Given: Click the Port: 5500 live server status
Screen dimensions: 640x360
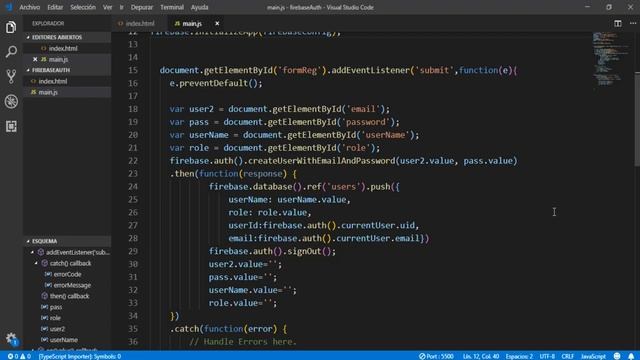Looking at the screenshot, I should tap(436, 356).
